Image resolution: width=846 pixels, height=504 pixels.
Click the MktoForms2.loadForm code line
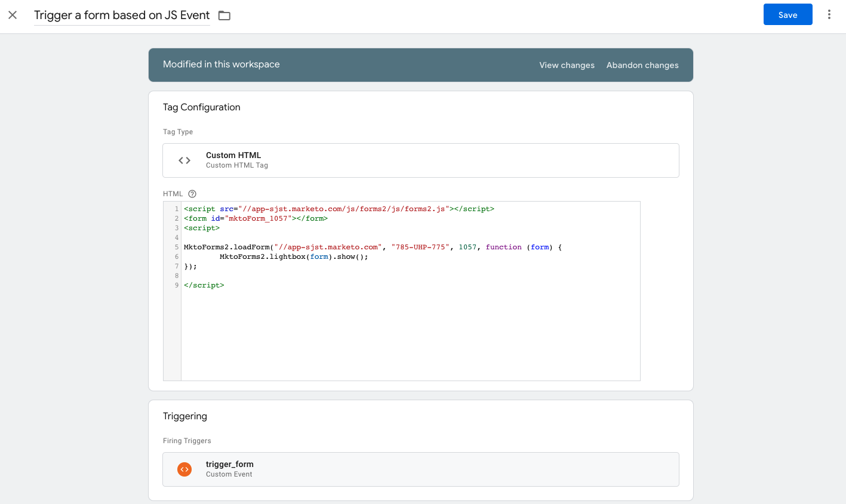click(373, 247)
